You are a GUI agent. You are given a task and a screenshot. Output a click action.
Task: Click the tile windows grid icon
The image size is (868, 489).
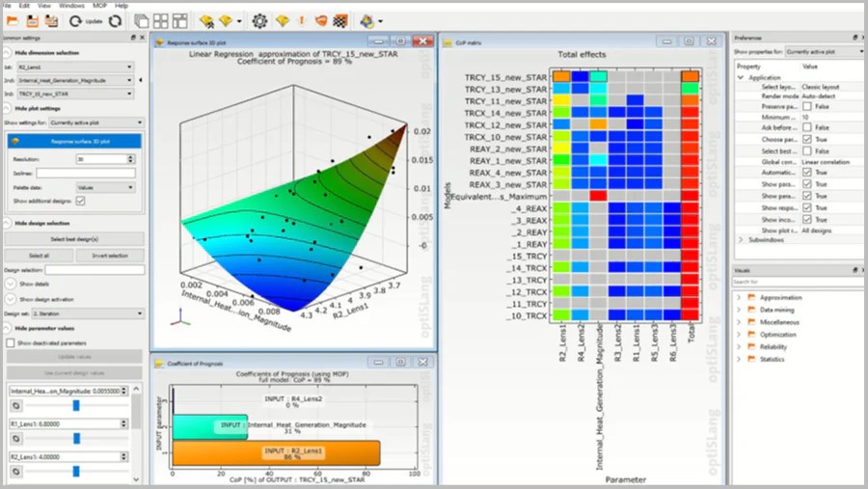pyautogui.click(x=161, y=20)
